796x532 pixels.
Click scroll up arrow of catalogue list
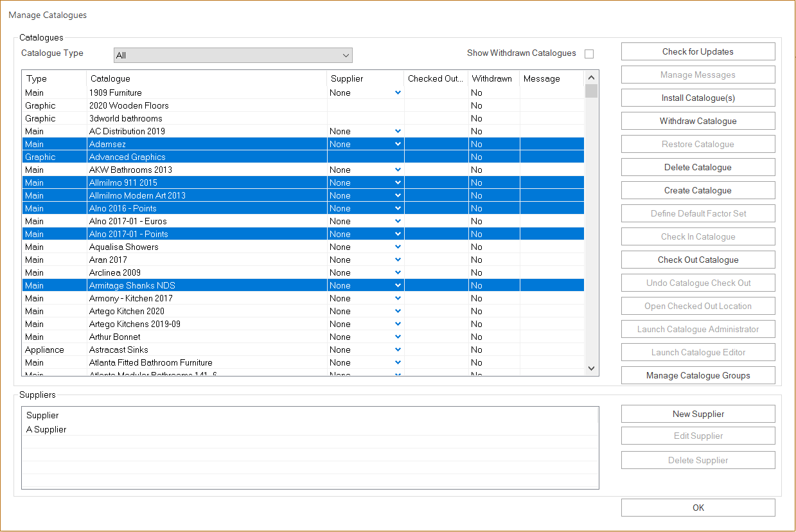(591, 78)
